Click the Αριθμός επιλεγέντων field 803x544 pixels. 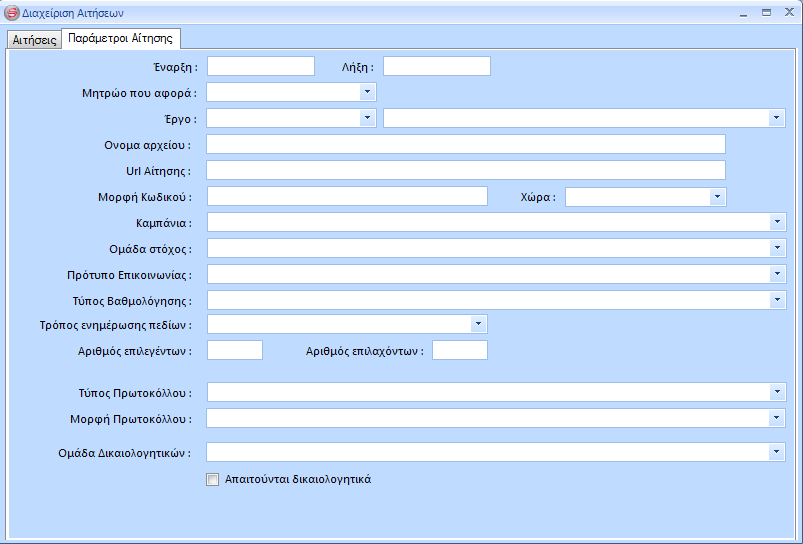pyautogui.click(x=234, y=350)
